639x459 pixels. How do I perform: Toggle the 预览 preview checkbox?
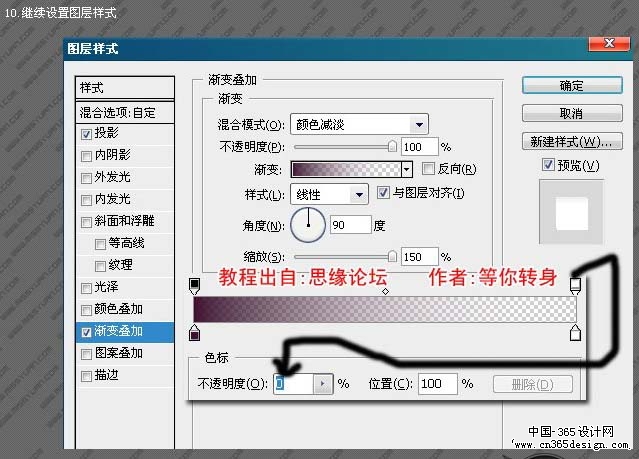(548, 165)
